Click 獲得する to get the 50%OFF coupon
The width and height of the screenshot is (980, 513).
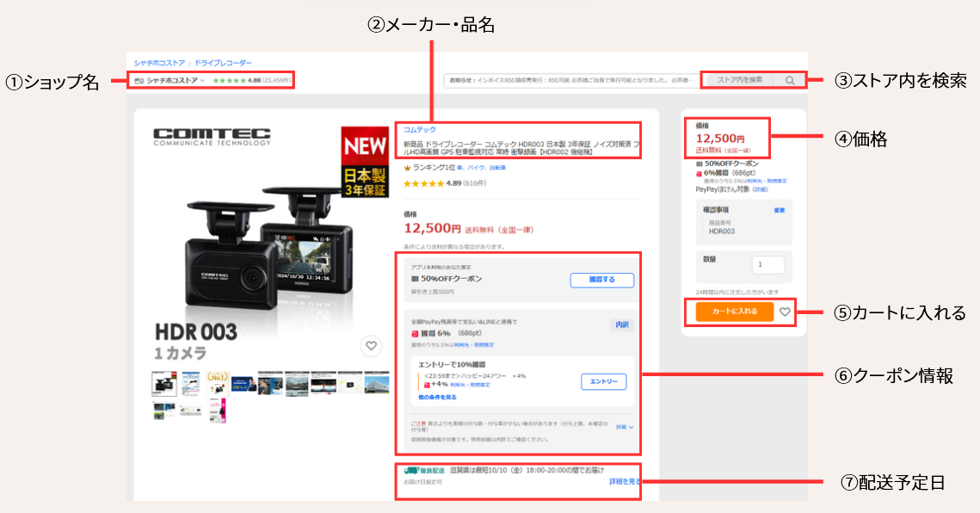pos(601,281)
